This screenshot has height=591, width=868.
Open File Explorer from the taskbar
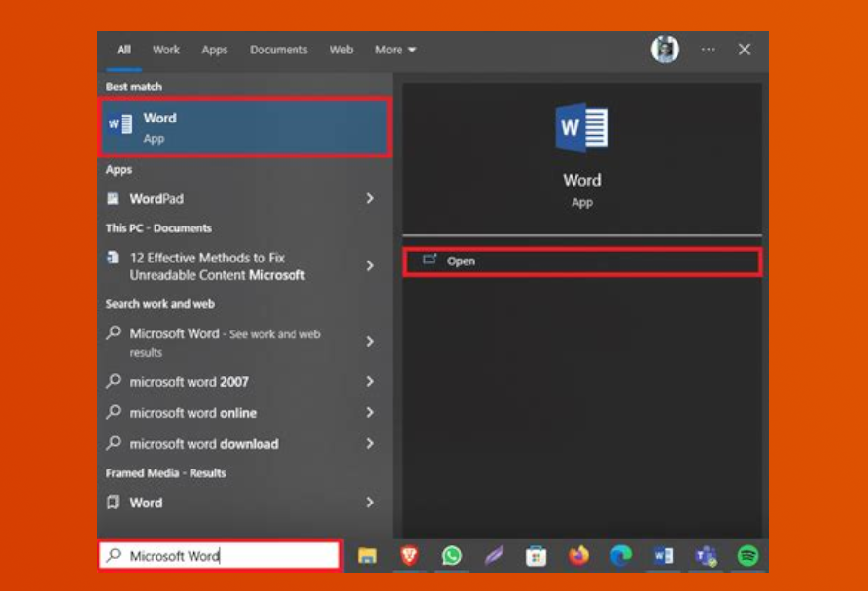(x=366, y=556)
